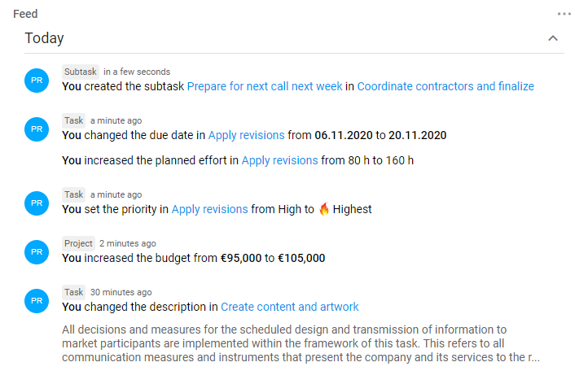Open Prepare for next call next week link
588x371 pixels.
265,86
